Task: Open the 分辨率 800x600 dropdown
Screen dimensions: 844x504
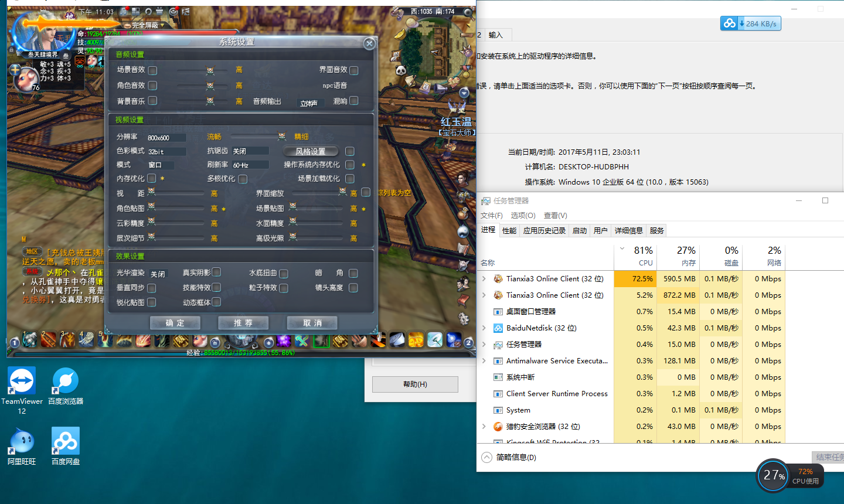Action: tap(166, 138)
